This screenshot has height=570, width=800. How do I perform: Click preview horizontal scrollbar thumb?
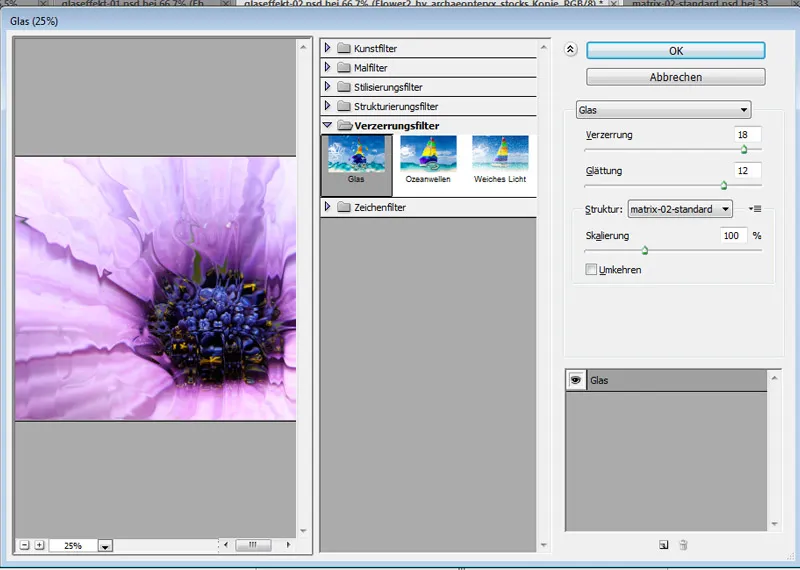pyautogui.click(x=253, y=545)
